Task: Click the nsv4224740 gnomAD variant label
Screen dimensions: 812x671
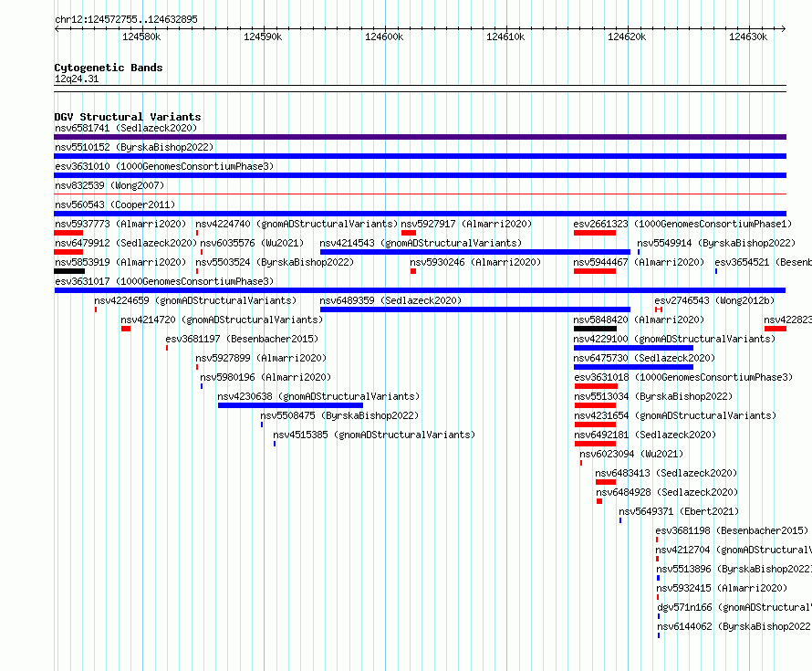Action: (x=297, y=224)
